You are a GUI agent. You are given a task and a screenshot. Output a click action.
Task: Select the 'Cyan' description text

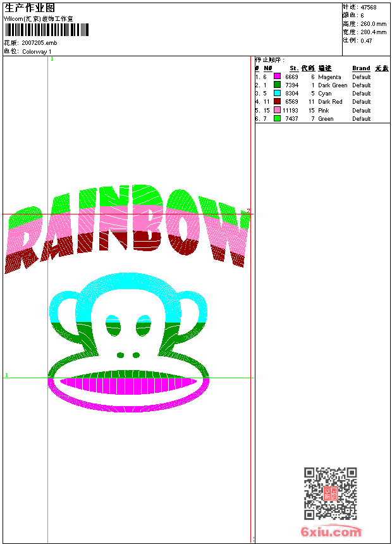(x=325, y=94)
